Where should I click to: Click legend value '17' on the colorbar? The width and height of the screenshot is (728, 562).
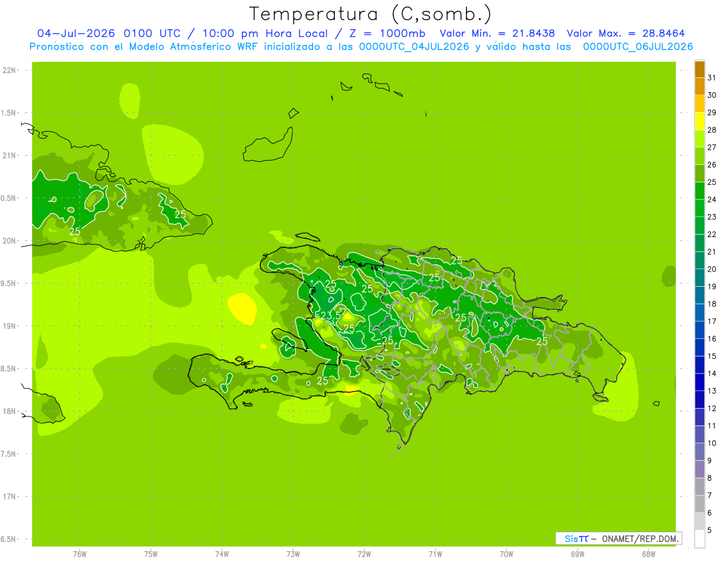(x=712, y=321)
